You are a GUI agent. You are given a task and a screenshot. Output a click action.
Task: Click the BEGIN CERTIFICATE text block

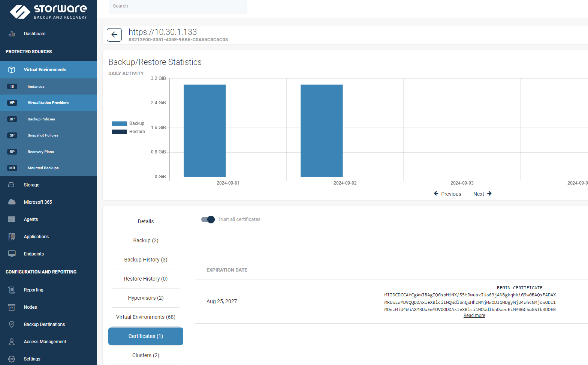pos(470,299)
